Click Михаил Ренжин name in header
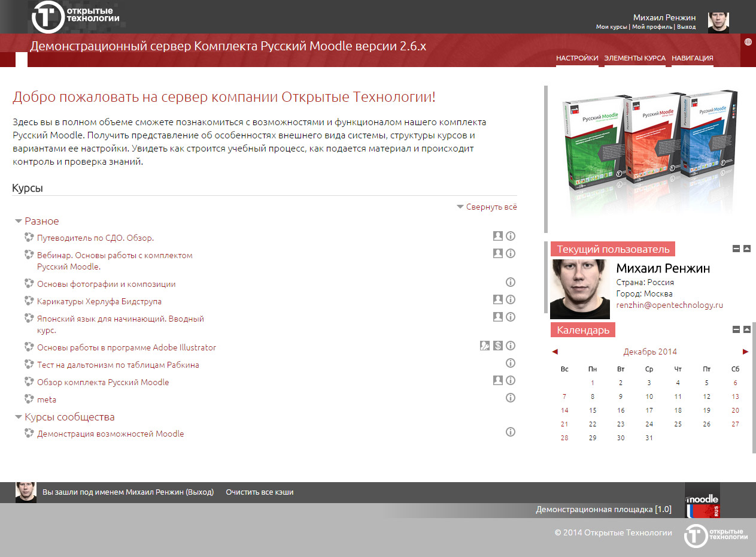The height and width of the screenshot is (557, 756). pyautogui.click(x=664, y=17)
